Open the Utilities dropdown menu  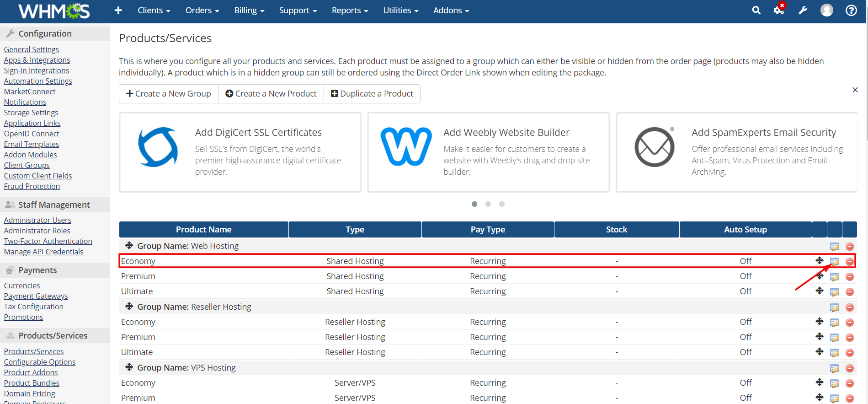[400, 11]
